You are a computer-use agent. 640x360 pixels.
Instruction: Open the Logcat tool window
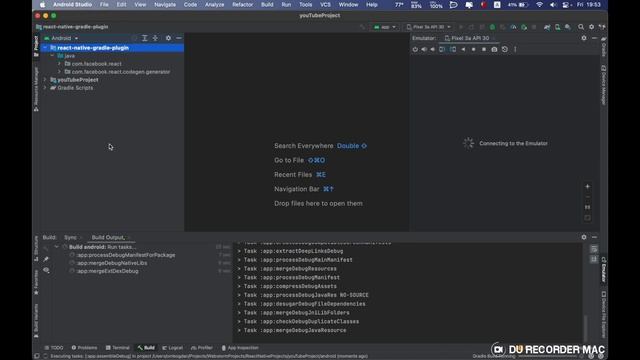pos(172,348)
